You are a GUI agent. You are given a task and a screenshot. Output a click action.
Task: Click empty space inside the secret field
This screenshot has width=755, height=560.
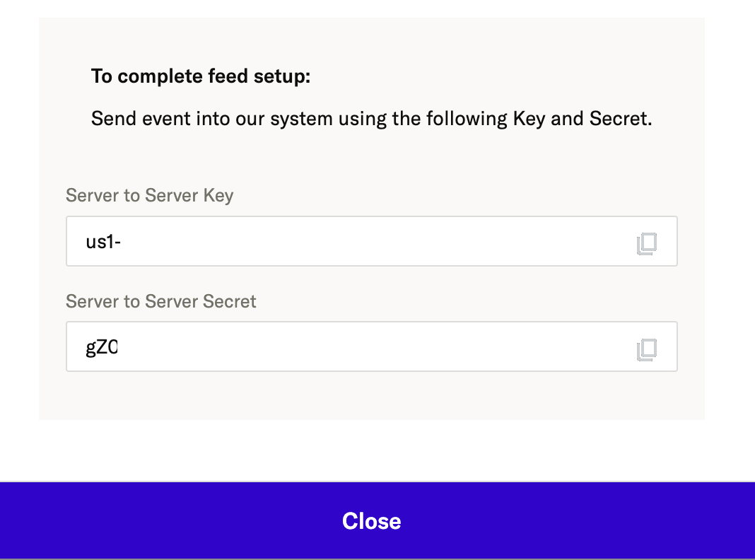[375, 346]
